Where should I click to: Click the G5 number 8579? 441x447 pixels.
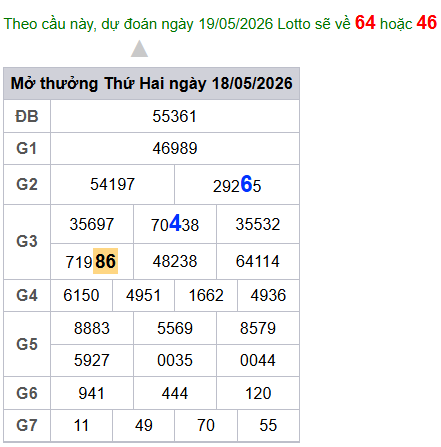(258, 328)
